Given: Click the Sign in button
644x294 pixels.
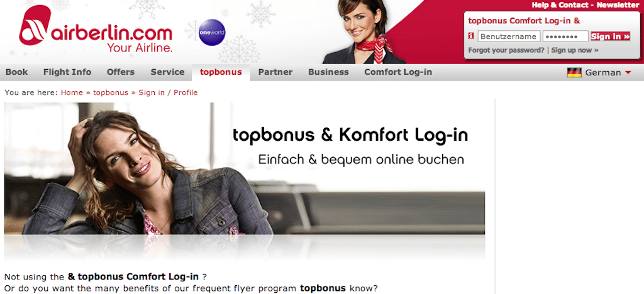Looking at the screenshot, I should point(610,36).
